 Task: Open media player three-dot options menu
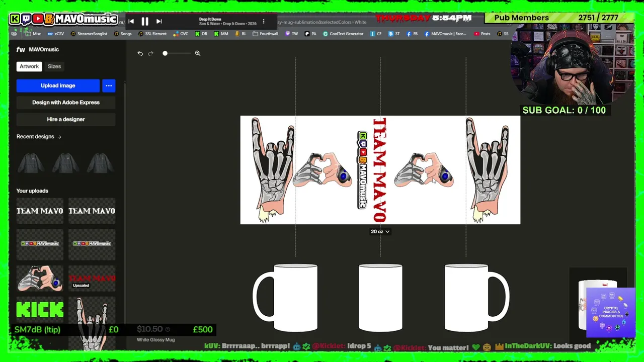point(263,21)
